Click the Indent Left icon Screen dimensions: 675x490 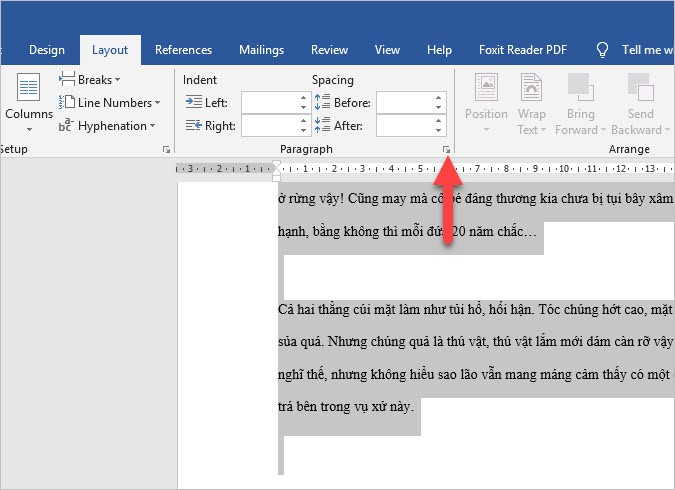coord(194,102)
